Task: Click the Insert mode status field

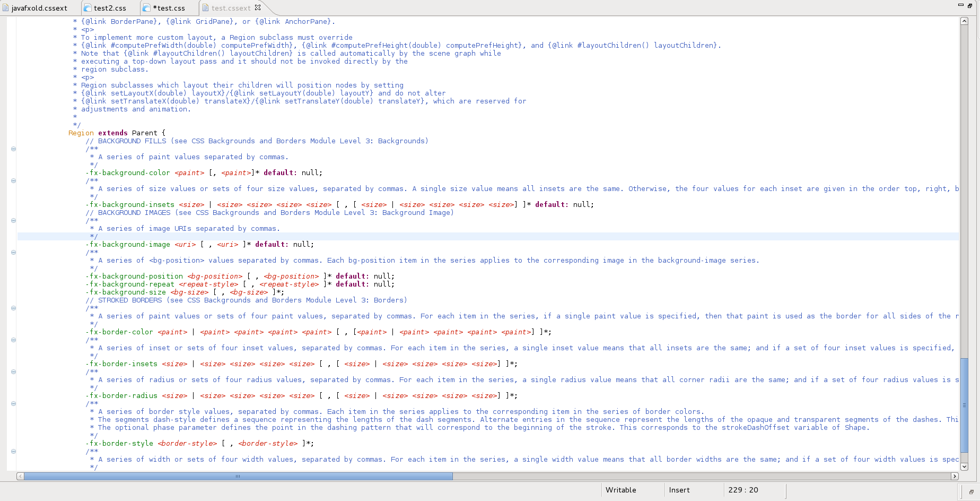Action: (679, 490)
